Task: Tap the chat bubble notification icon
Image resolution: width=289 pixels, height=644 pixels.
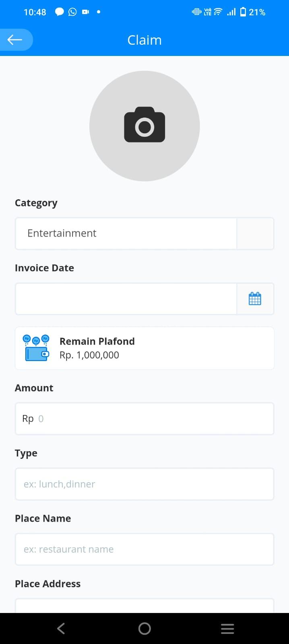Action: coord(60,12)
